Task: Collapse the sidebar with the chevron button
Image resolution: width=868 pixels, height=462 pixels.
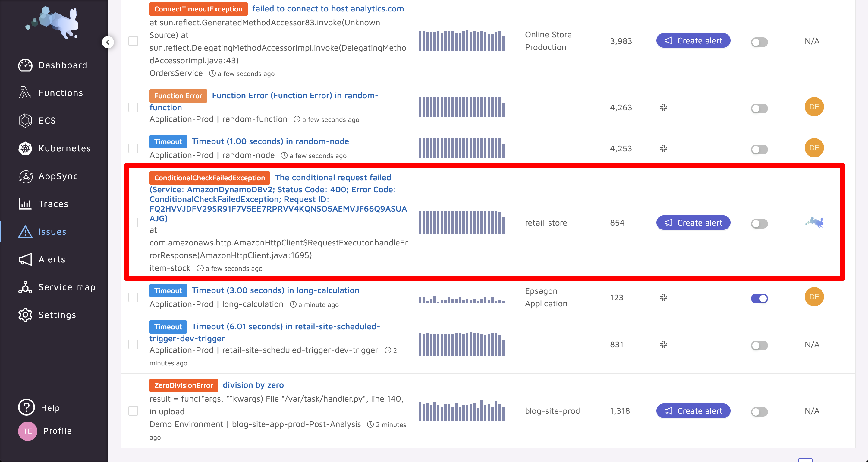Action: click(x=108, y=42)
